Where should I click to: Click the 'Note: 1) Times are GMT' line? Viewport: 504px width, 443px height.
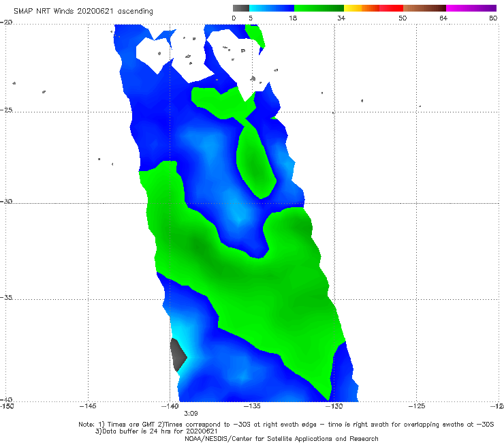[286, 425]
